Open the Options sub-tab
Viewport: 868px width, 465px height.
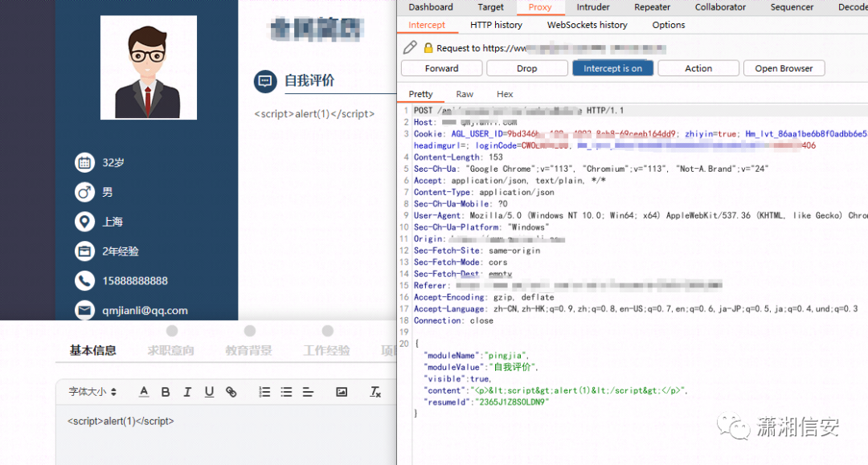pyautogui.click(x=668, y=25)
